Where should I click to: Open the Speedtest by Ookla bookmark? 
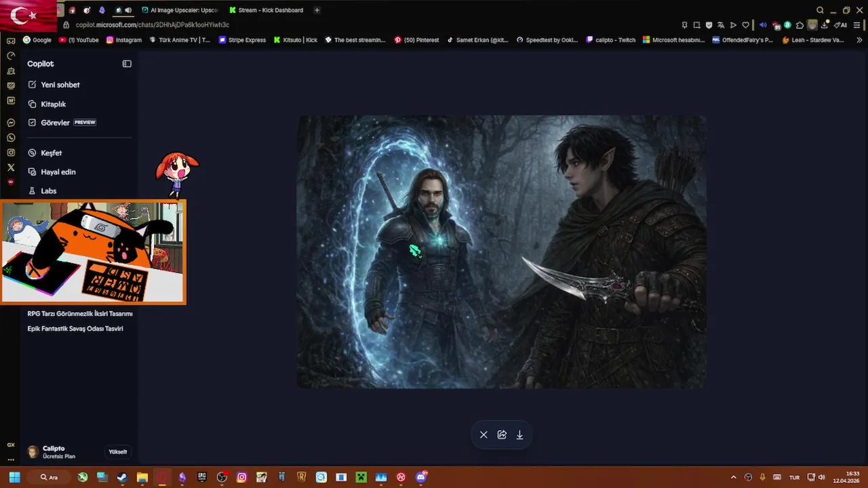pyautogui.click(x=547, y=40)
